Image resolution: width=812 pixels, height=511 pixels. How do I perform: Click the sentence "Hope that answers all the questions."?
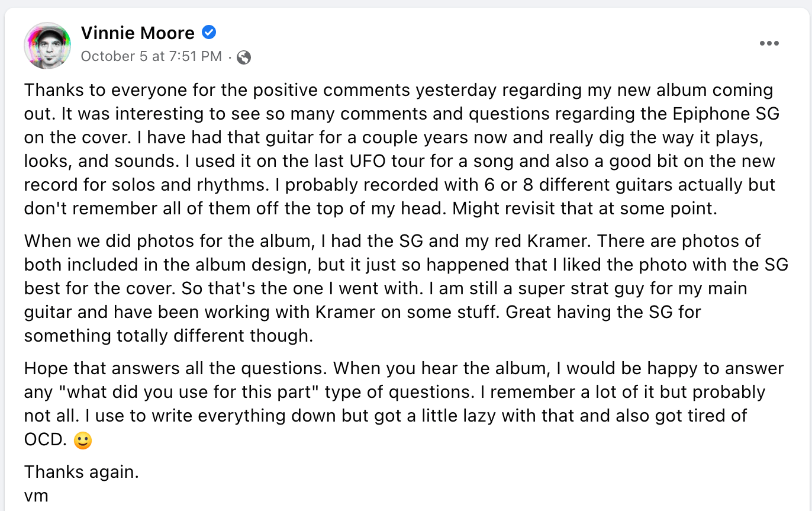point(176,368)
